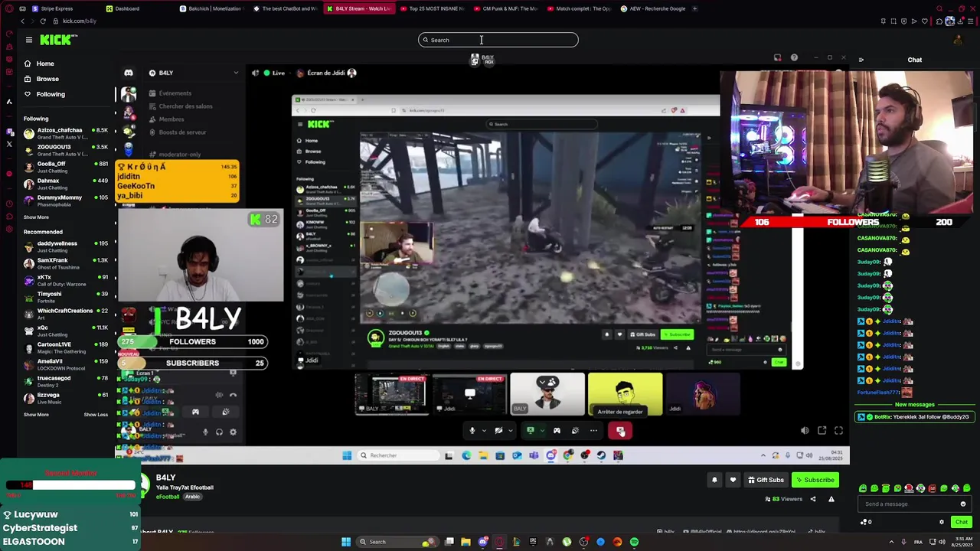This screenshot has height=551, width=980.
Task: Open WhichCraftCreations recommended channel
Action: coord(66,313)
